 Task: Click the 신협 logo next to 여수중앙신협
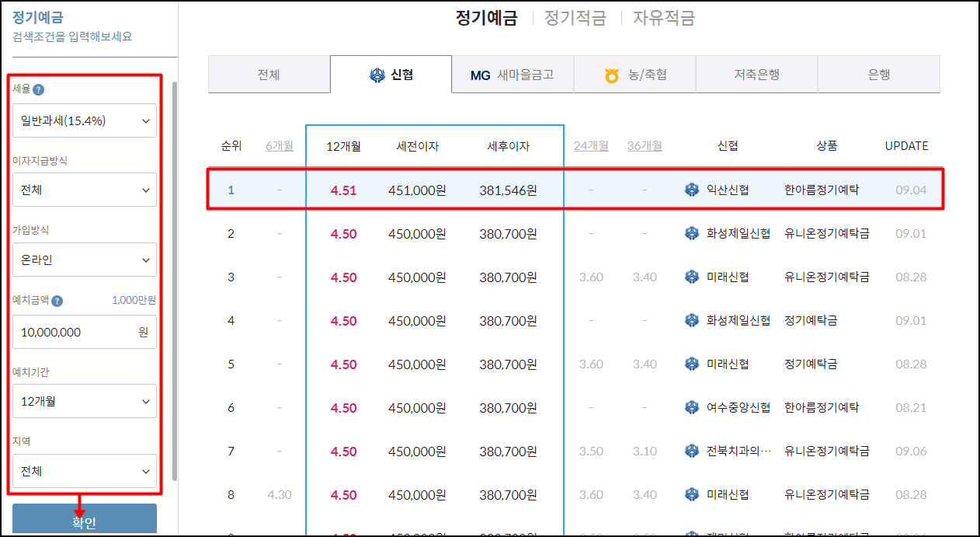point(691,406)
